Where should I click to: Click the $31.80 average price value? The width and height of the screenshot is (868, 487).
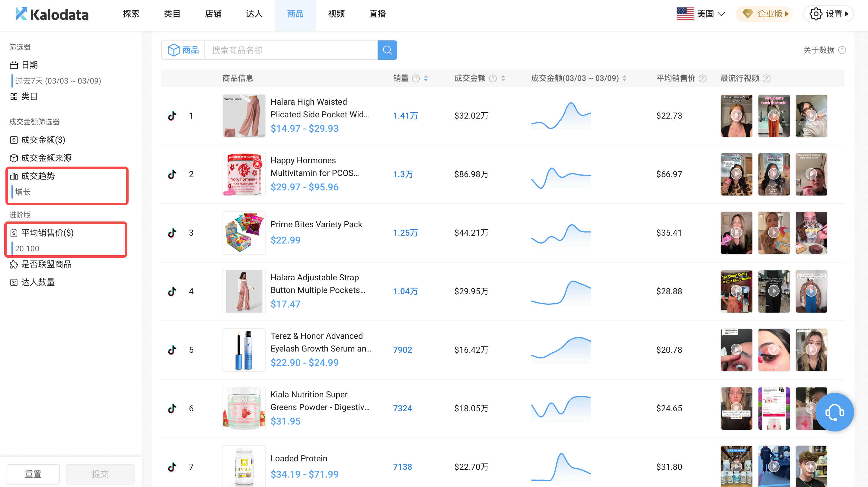(669, 467)
